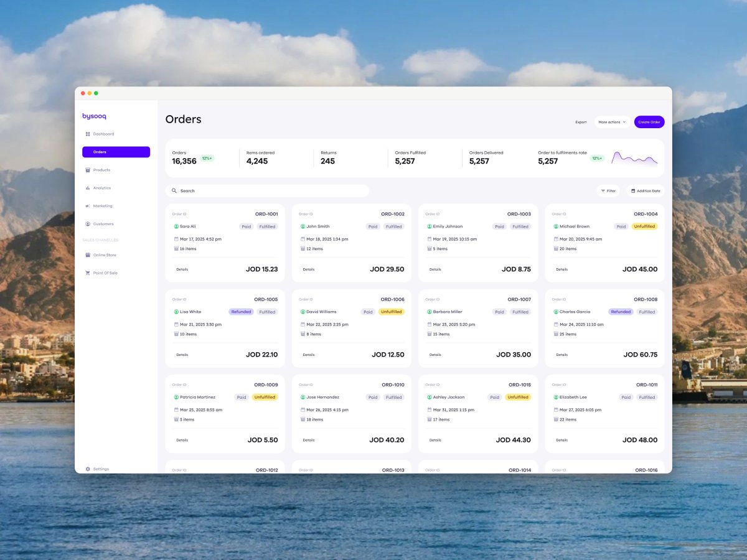The image size is (747, 560).
Task: Click the Marketing megaphone icon in sidebar
Action: [88, 206]
